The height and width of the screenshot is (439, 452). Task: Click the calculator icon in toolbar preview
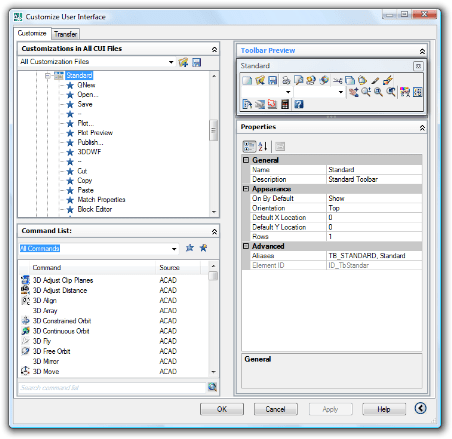point(285,104)
